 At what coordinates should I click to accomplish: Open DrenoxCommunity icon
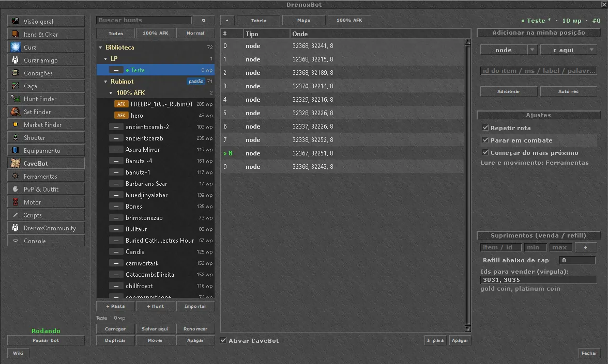coord(15,228)
